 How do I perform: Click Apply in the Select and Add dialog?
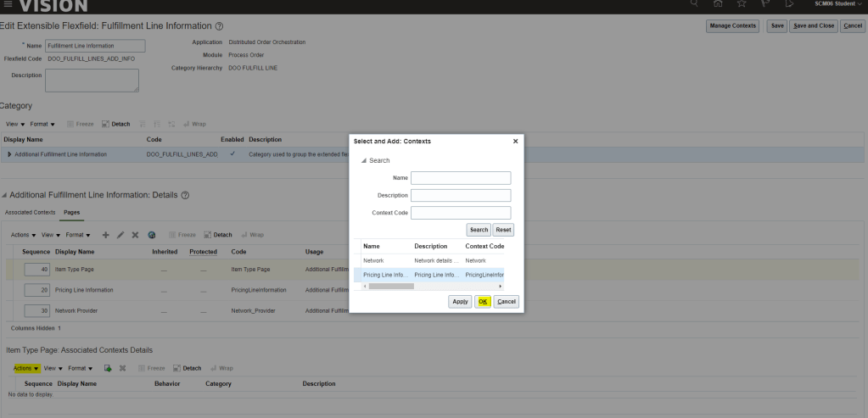click(461, 301)
